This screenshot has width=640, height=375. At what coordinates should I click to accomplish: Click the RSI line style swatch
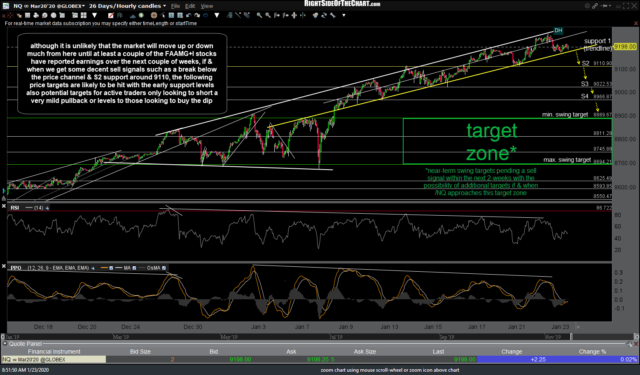coord(29,208)
